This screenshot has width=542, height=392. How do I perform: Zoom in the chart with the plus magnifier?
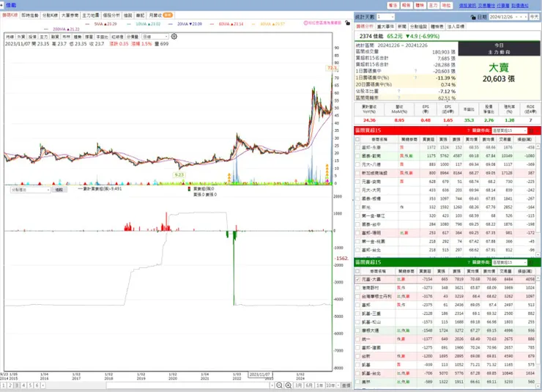pos(289,385)
